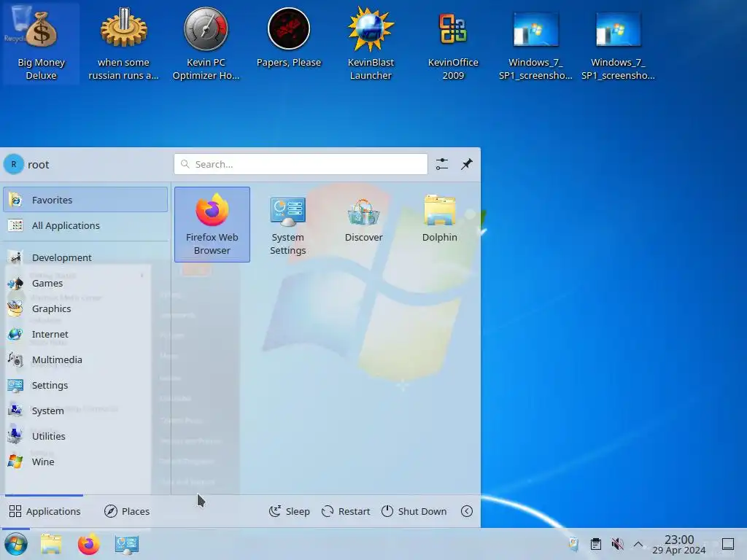Launch Discover from favorites
The width and height of the screenshot is (747, 560).
click(x=363, y=219)
